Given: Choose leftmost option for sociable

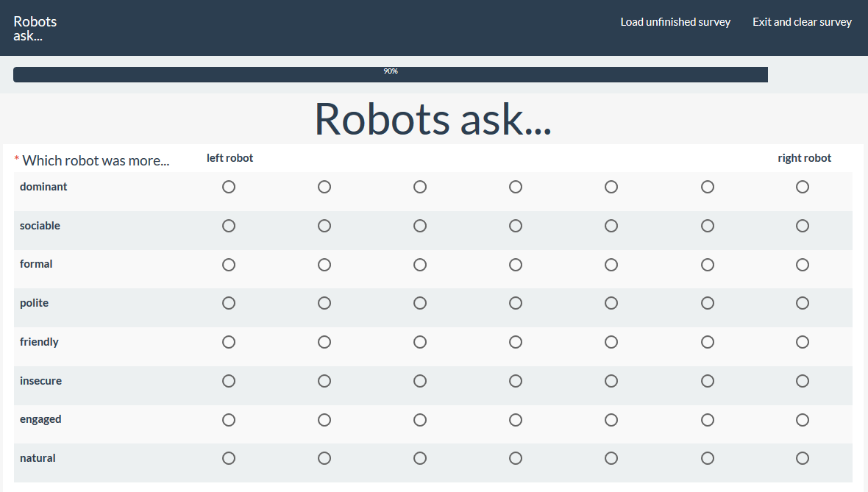Looking at the screenshot, I should (229, 226).
